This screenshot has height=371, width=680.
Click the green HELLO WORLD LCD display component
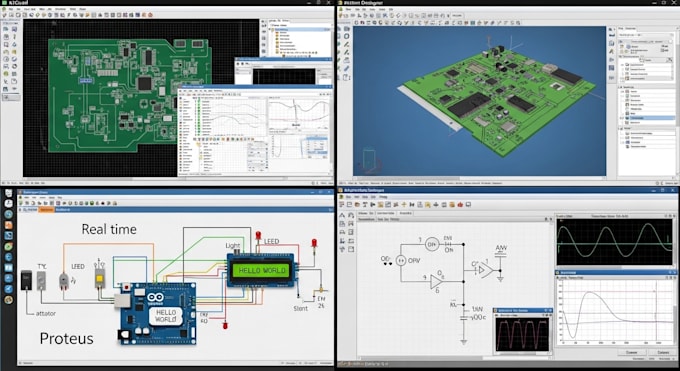262,270
